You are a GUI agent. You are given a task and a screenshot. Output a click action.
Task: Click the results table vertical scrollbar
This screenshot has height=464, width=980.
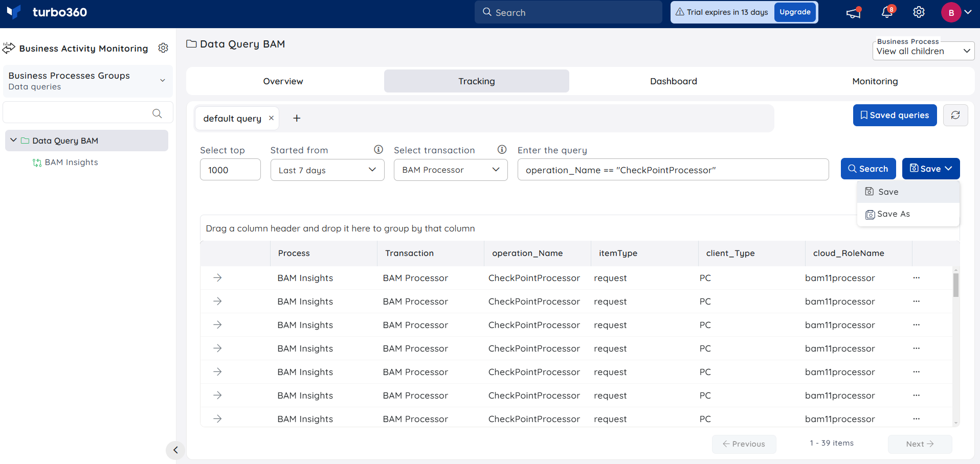pos(955,285)
